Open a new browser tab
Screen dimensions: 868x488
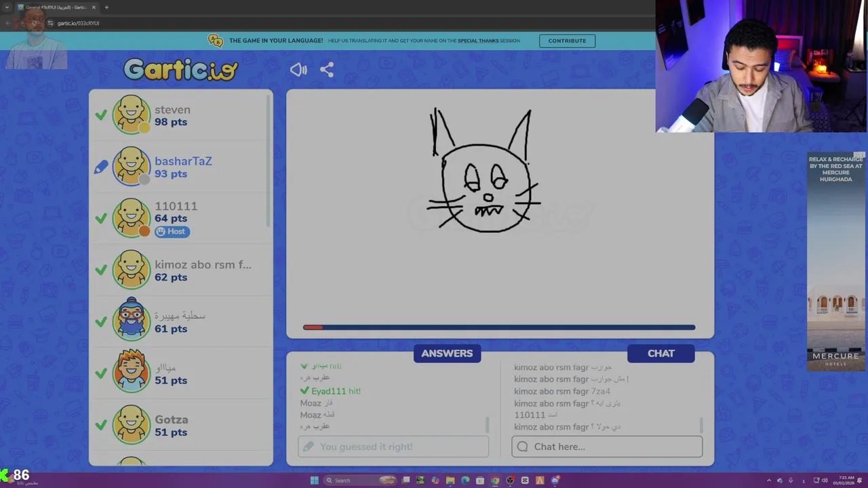pos(106,7)
